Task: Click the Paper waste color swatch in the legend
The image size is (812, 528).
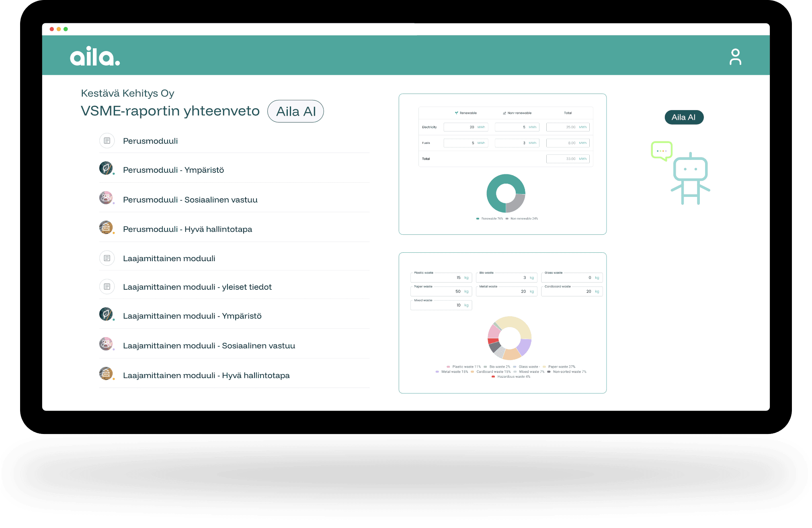Action: tap(543, 366)
